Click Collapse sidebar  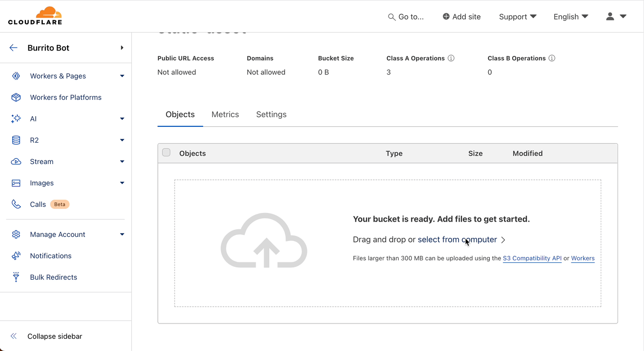(x=54, y=336)
